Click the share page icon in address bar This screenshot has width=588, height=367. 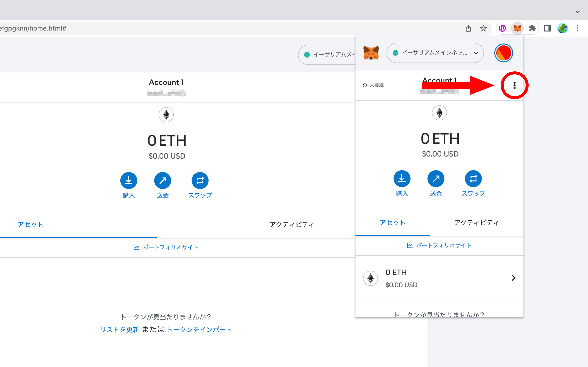pyautogui.click(x=468, y=28)
